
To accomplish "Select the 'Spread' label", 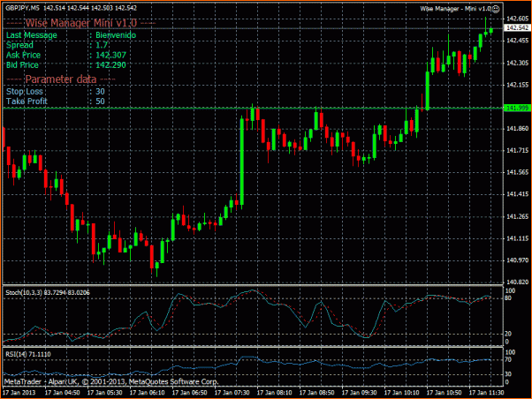I will pos(19,45).
